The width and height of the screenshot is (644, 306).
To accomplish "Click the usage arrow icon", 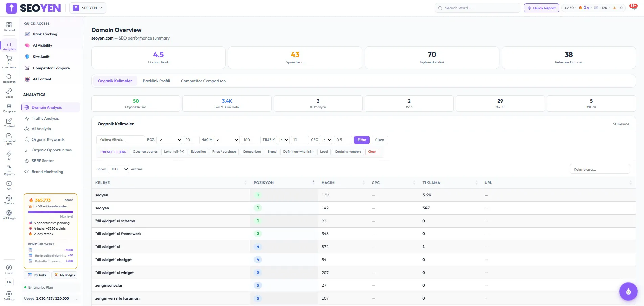I will tap(75, 299).
